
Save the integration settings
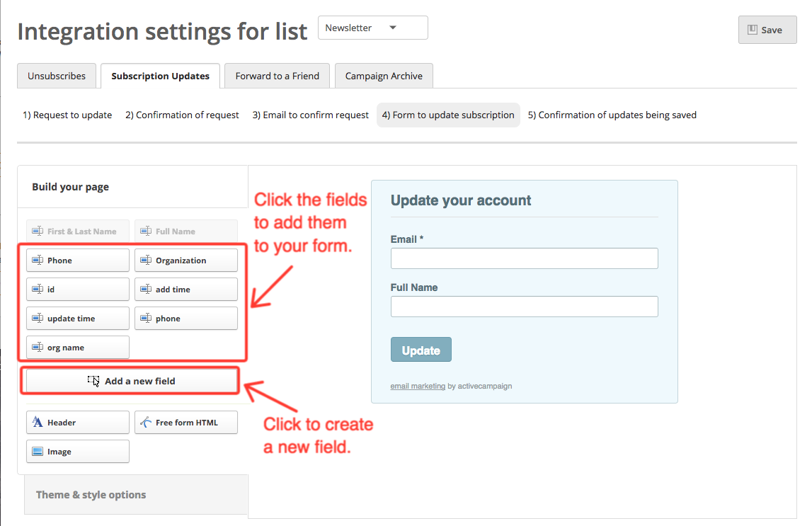point(767,29)
